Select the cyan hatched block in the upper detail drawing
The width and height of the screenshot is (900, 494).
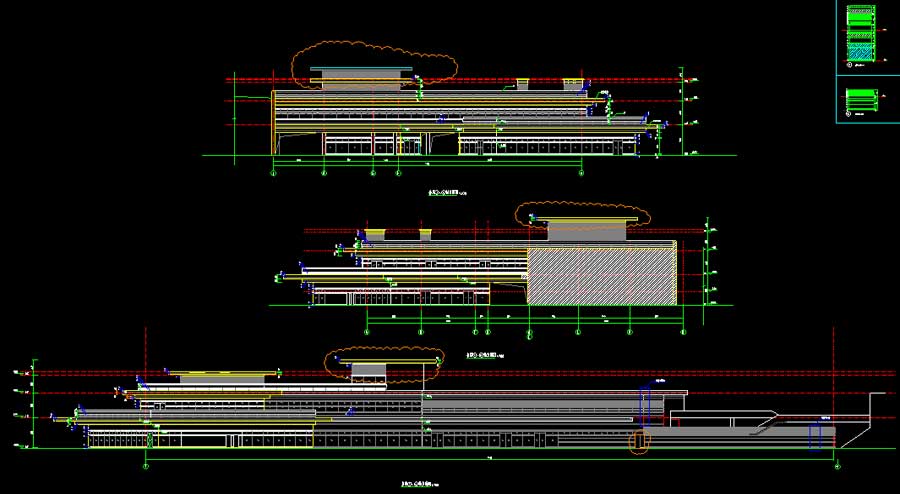862,53
